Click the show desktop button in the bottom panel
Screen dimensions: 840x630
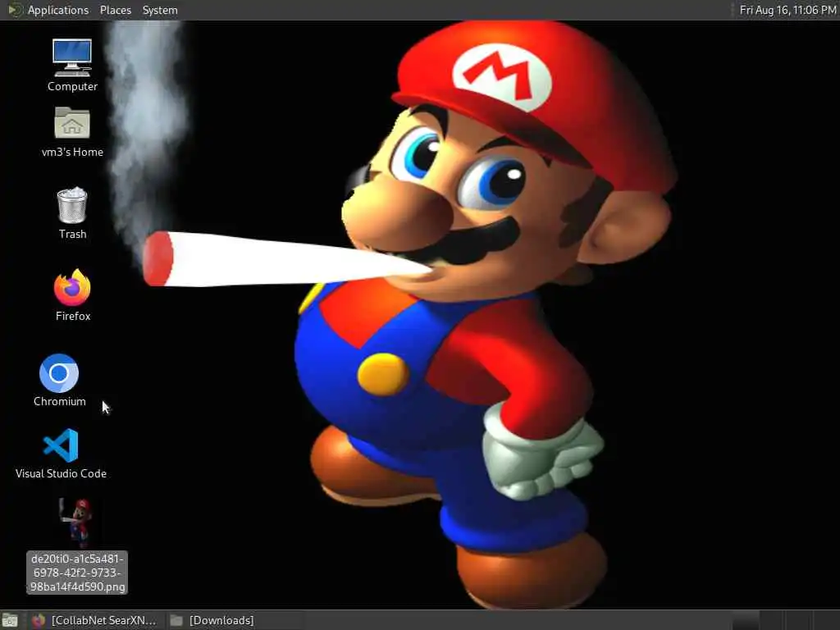click(x=10, y=620)
